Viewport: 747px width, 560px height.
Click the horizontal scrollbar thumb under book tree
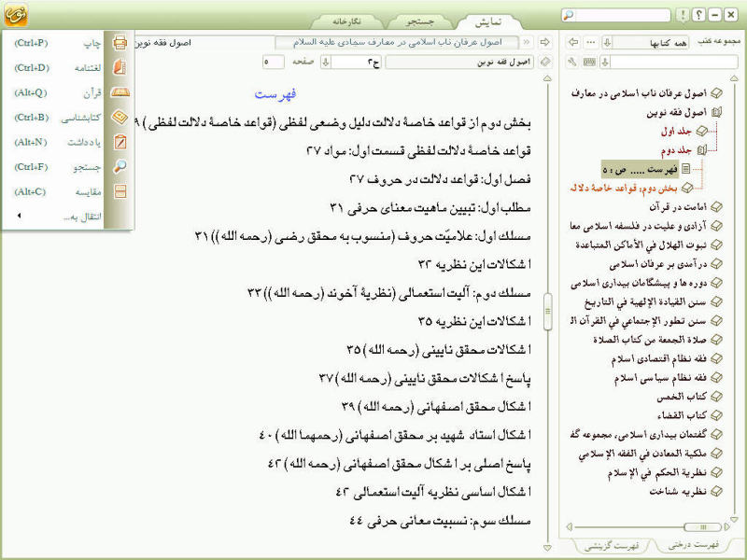(703, 526)
